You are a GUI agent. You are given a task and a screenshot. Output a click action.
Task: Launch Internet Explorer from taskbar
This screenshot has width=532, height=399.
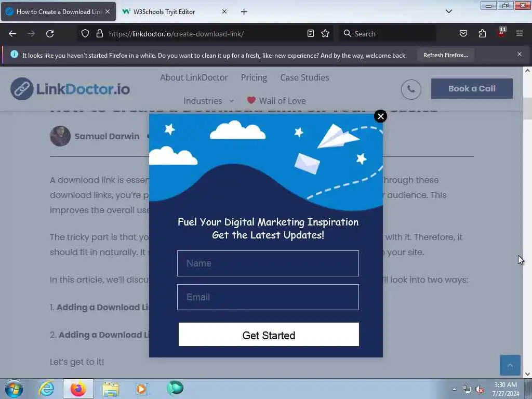pos(46,389)
